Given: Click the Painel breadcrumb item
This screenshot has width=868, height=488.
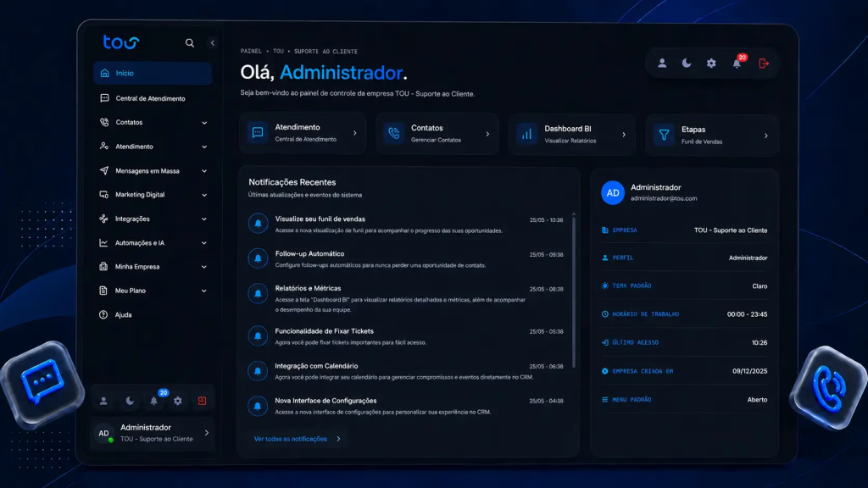Looking at the screenshot, I should pyautogui.click(x=251, y=52).
